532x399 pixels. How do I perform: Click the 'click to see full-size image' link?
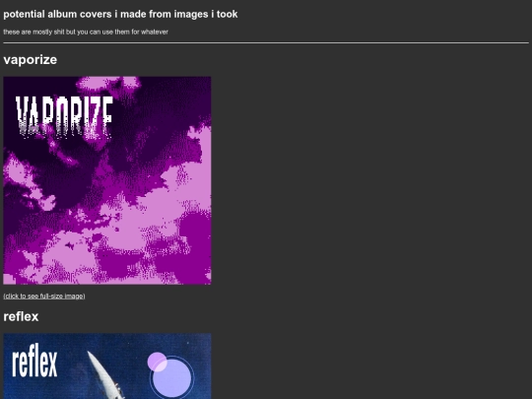[44, 297]
